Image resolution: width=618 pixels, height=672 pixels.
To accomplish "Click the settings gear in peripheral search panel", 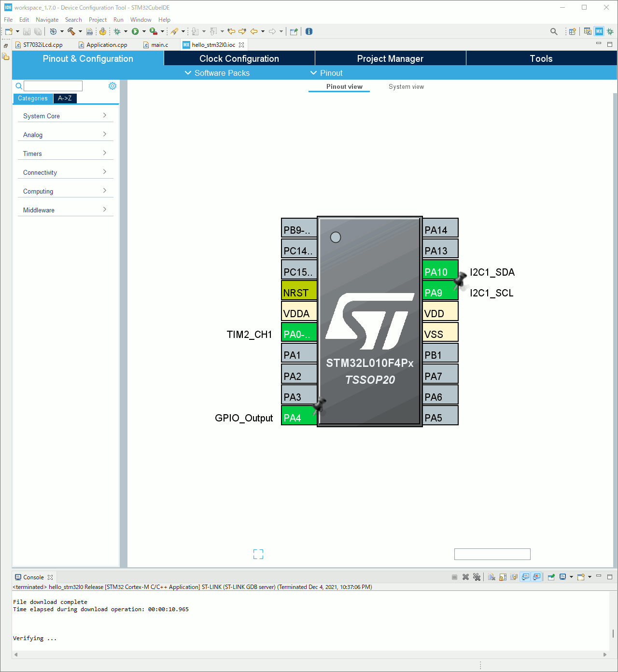I will [112, 86].
